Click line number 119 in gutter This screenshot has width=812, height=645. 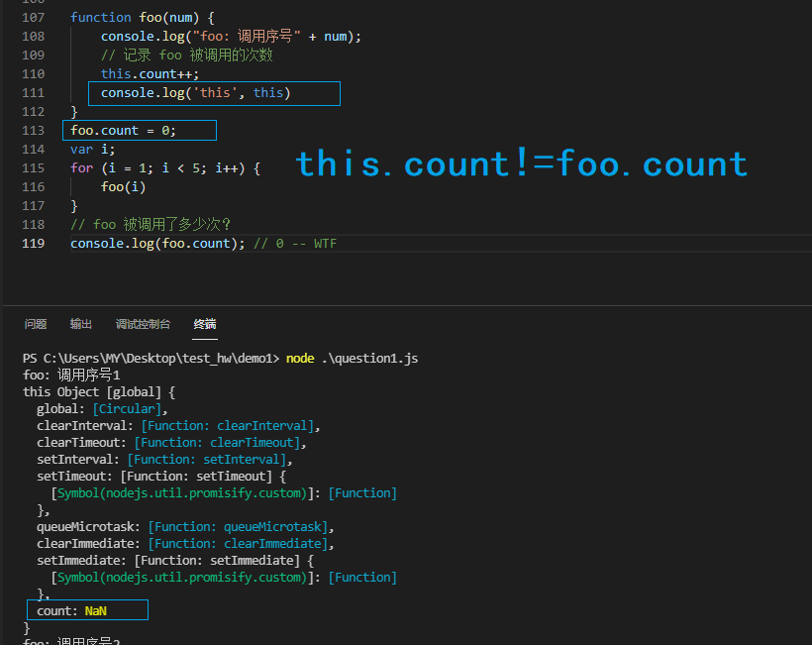coord(33,244)
